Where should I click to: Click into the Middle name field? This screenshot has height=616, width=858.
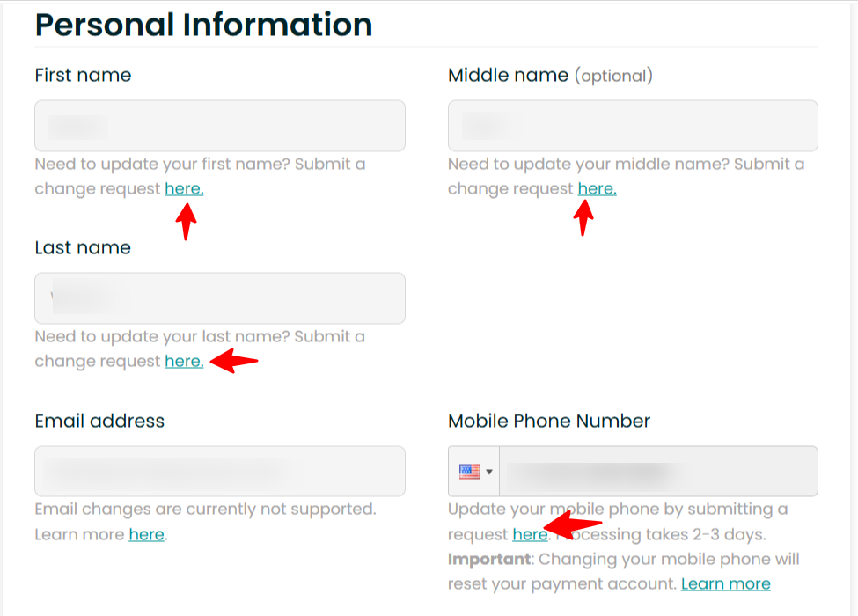(x=633, y=126)
